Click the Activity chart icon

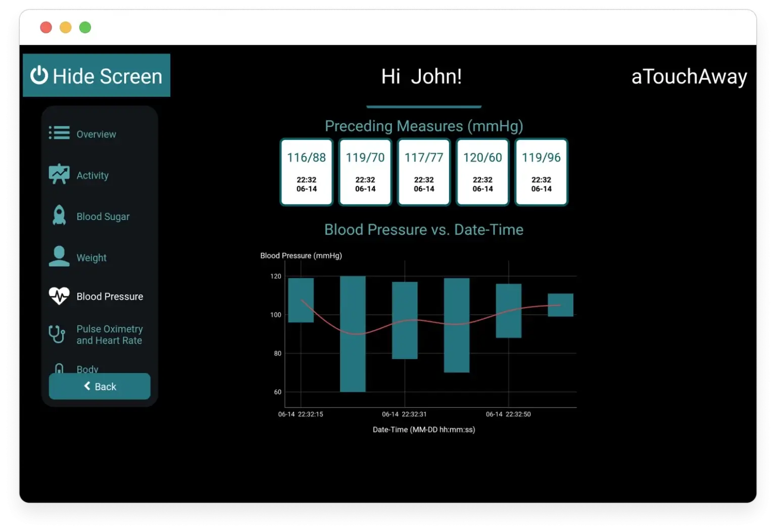point(59,174)
